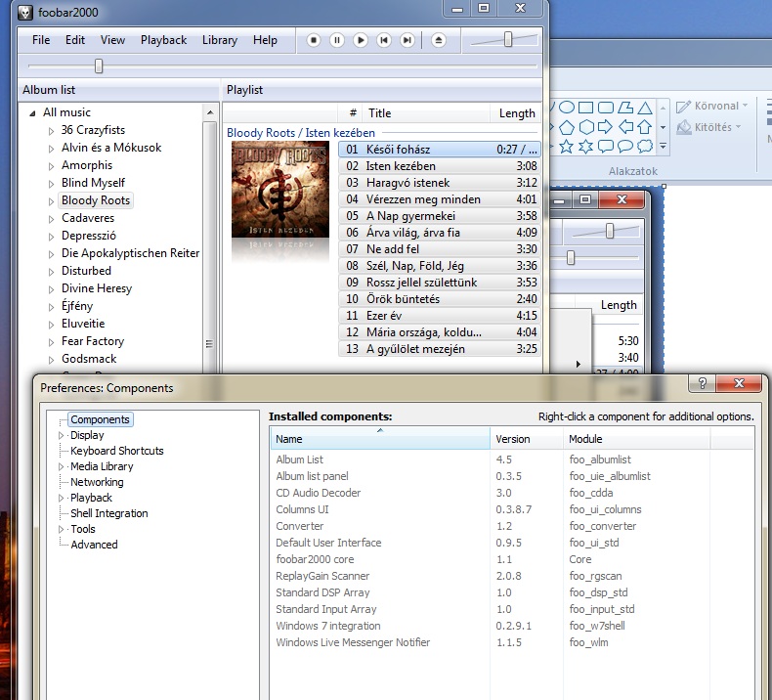Open the Library menu
This screenshot has height=700, width=772.
[220, 40]
